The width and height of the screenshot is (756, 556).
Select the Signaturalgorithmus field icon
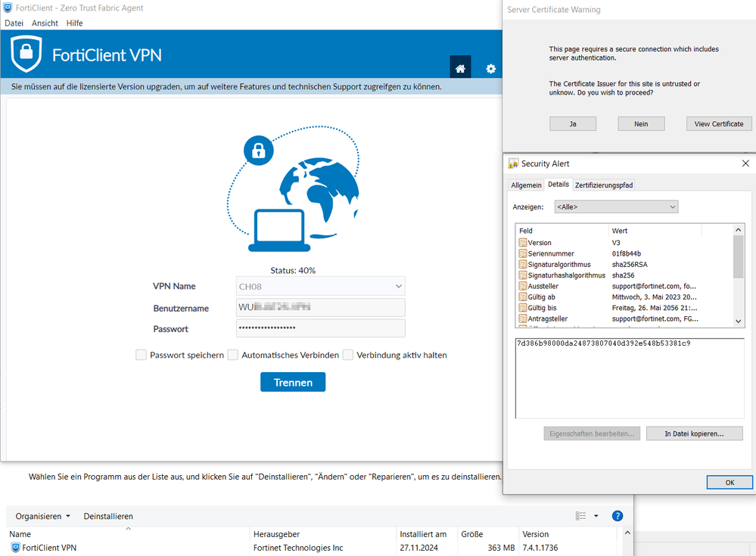523,264
